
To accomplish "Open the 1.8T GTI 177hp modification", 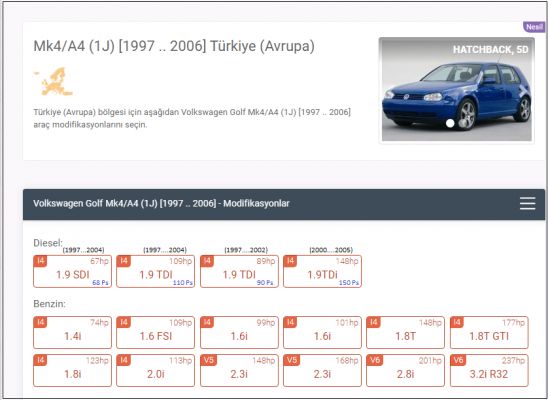I will [489, 333].
